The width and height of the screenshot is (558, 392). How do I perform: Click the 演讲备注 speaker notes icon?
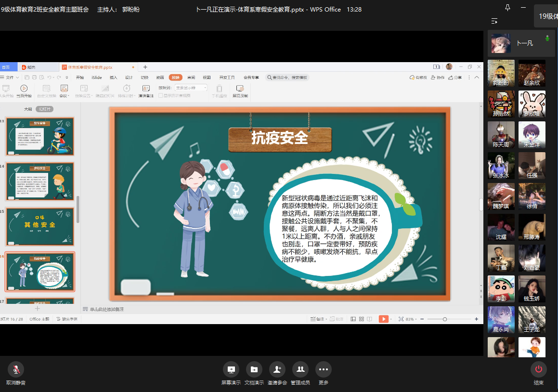click(x=146, y=89)
